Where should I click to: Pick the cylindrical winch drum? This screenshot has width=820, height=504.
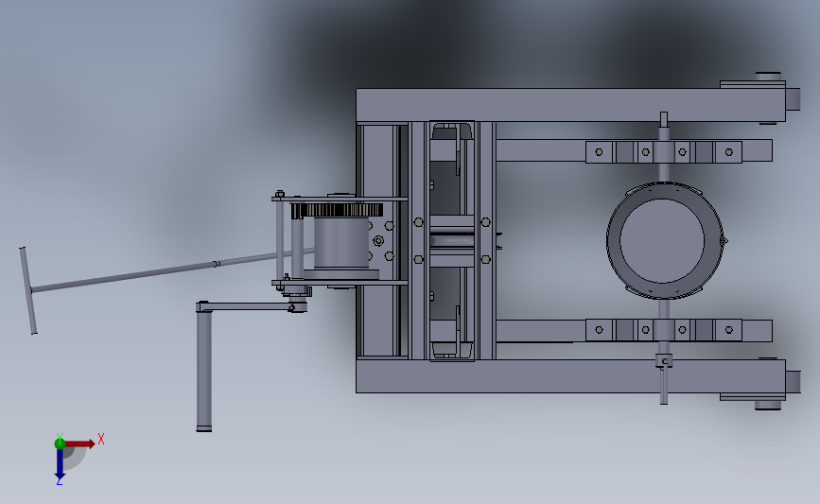coord(341,243)
